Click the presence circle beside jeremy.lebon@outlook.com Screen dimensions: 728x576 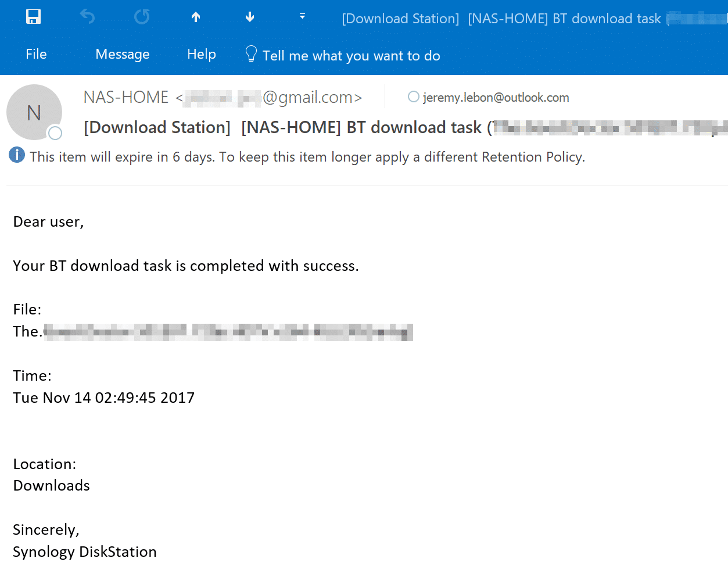(414, 96)
